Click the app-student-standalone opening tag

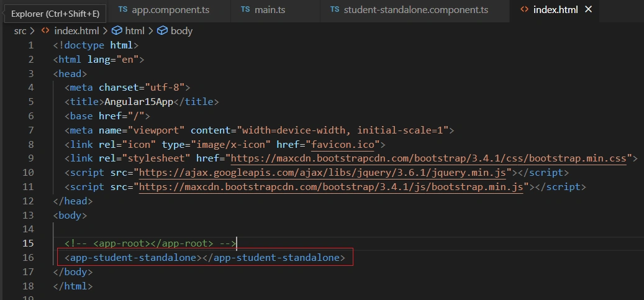133,258
